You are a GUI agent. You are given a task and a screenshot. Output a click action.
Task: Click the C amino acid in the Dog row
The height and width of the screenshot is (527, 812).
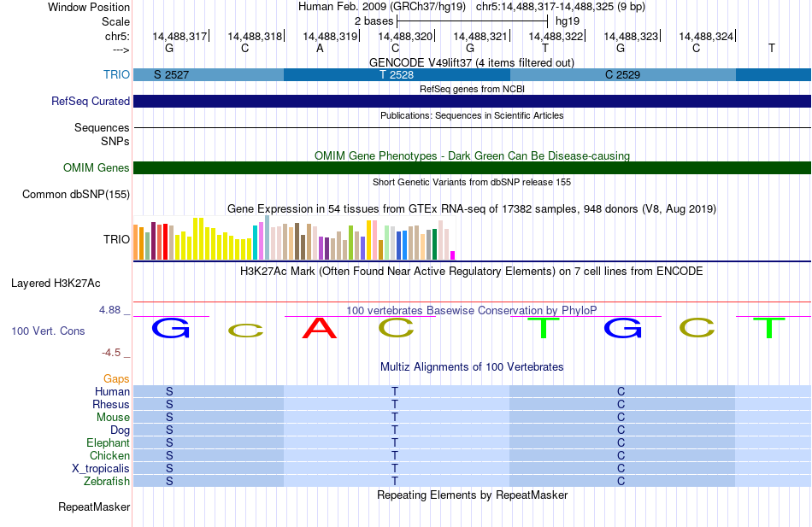(621, 430)
